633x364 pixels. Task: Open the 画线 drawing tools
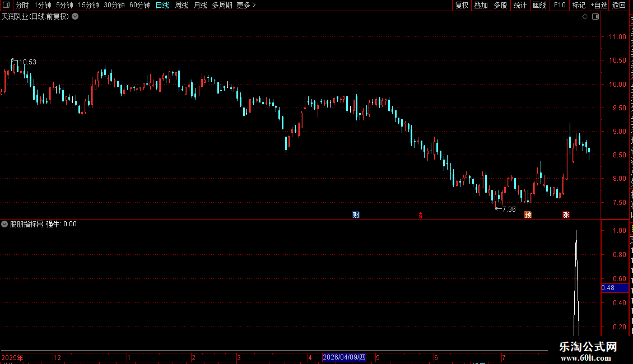click(x=540, y=5)
